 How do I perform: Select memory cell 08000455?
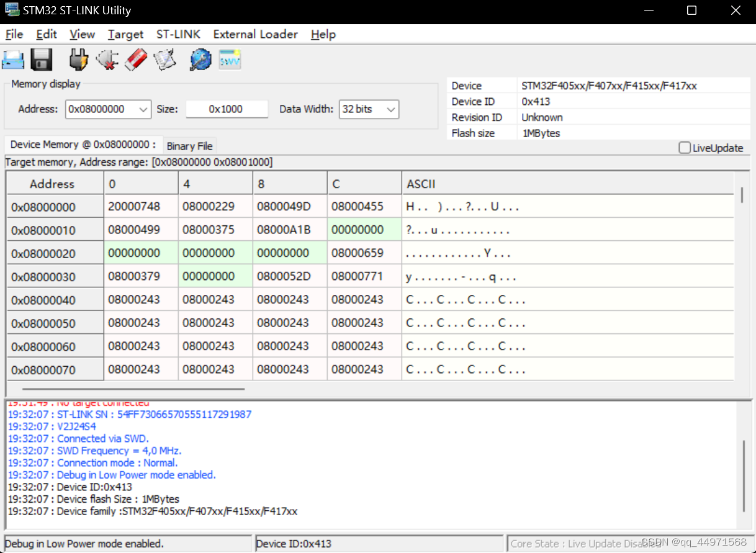coord(364,207)
